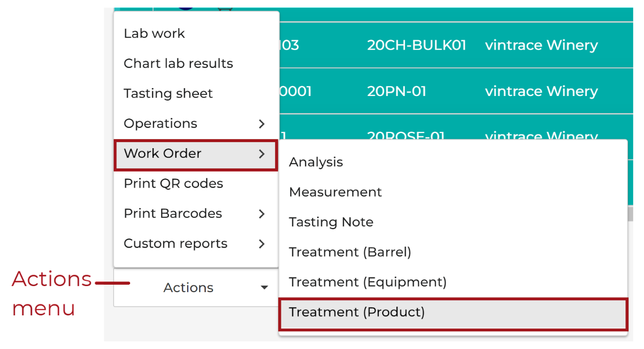This screenshot has width=644, height=349.
Task: Expand the Work Order chevron
Action: coord(262,154)
